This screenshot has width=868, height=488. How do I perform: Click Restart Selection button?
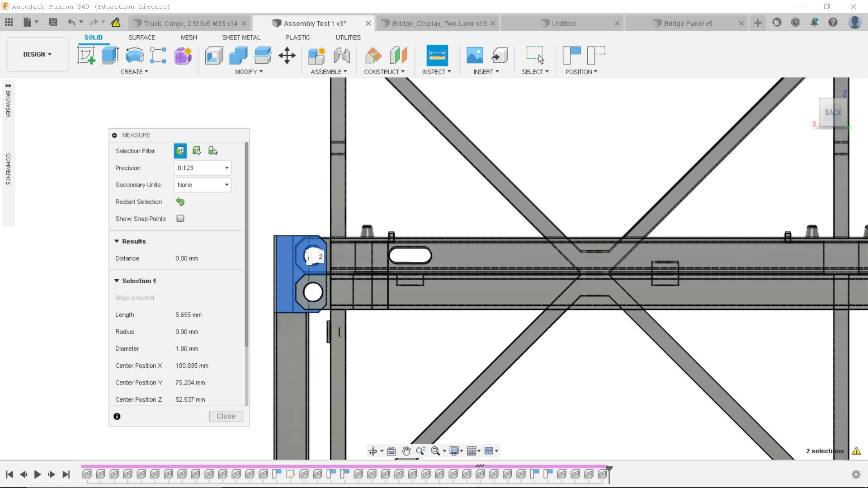point(181,202)
